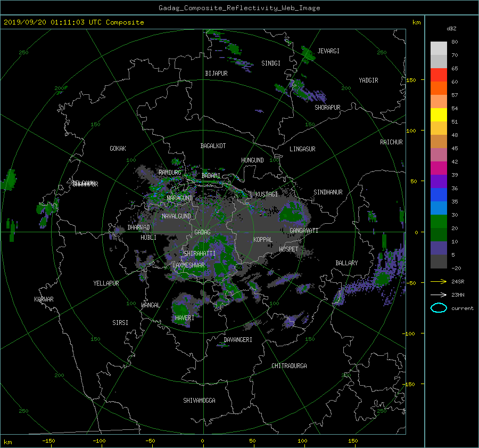Click the SHIRAHATTI city label
Screen dimensions: 479x448
point(199,254)
